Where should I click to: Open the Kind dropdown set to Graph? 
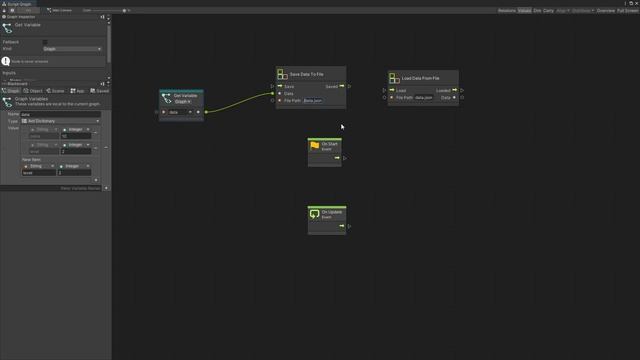tap(72, 49)
